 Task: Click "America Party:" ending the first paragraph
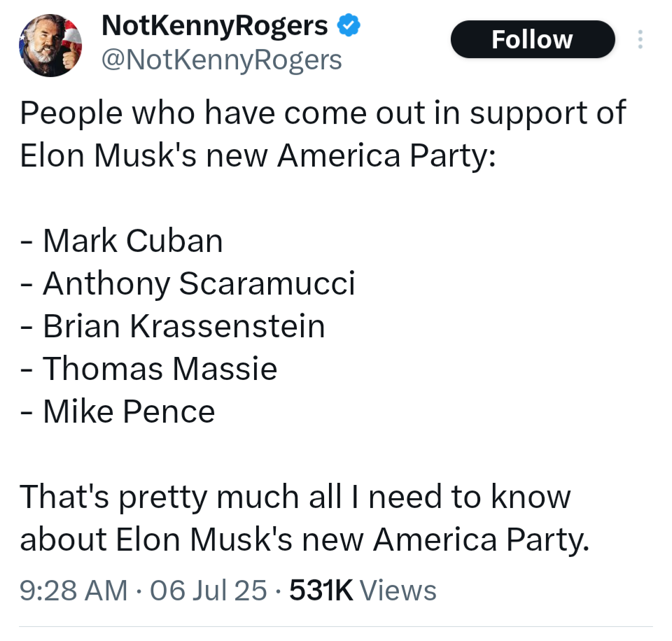coord(386,155)
